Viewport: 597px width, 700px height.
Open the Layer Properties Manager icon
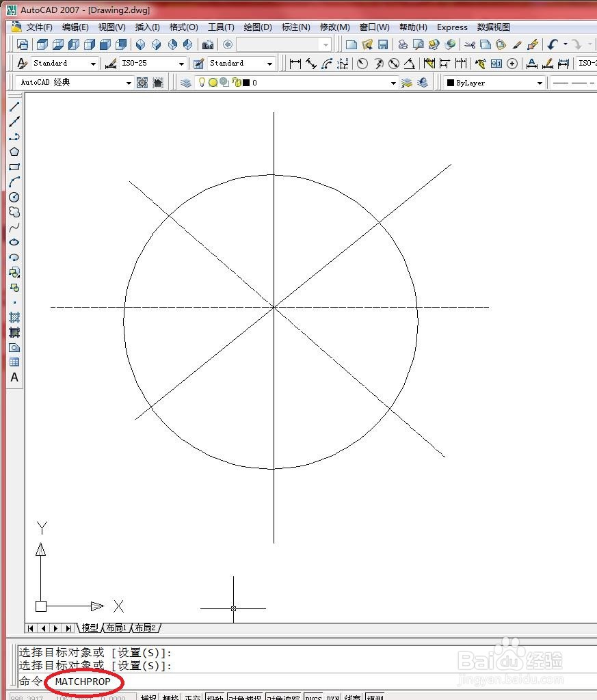click(x=186, y=83)
